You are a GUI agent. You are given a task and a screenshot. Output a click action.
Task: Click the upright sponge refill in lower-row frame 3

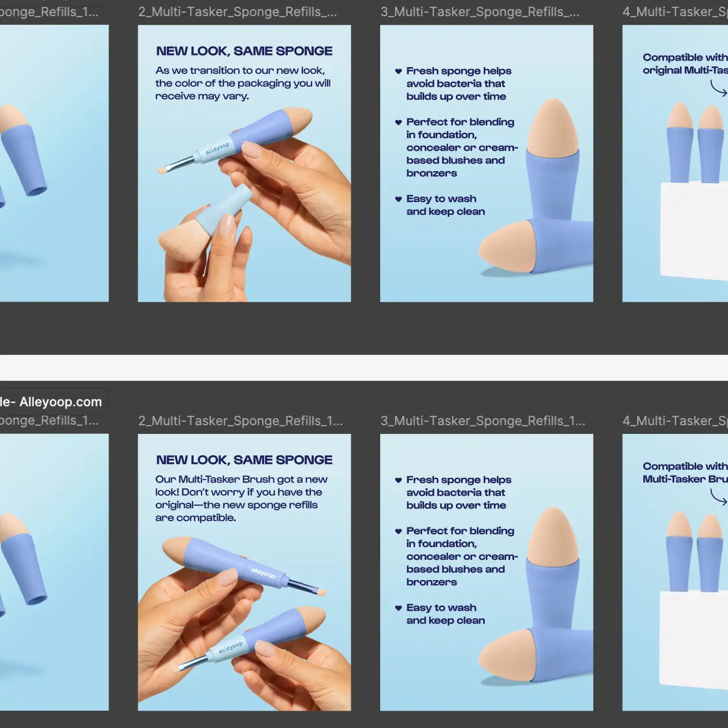(553, 569)
